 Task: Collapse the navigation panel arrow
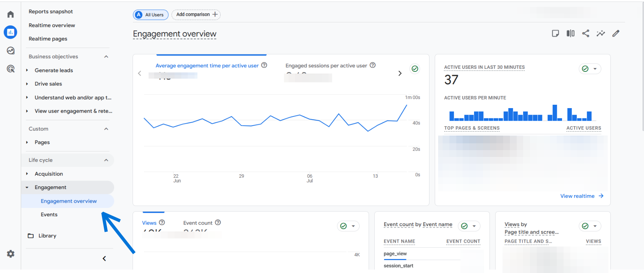pos(104,259)
